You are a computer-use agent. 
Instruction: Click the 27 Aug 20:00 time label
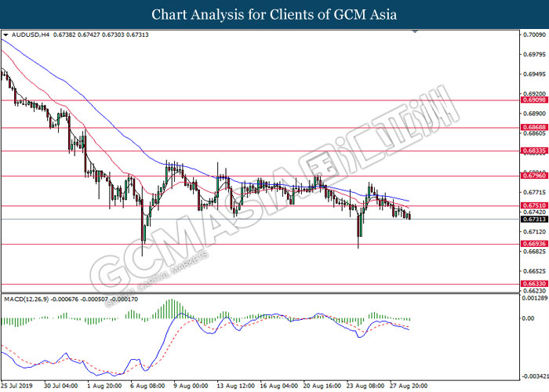(x=409, y=386)
